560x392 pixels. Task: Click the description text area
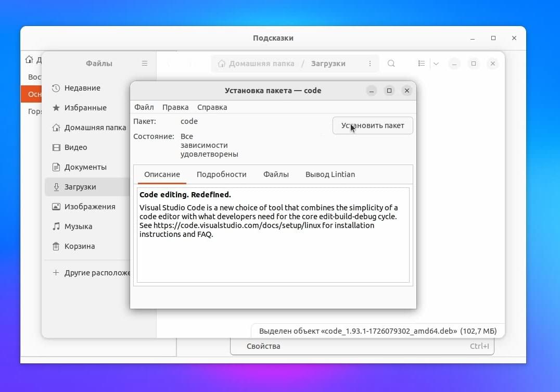point(273,235)
